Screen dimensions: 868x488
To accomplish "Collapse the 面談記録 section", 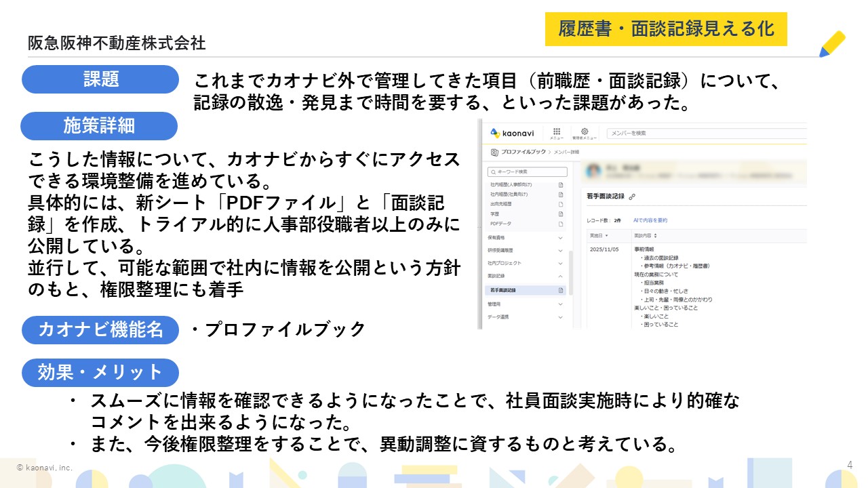I will [x=560, y=277].
